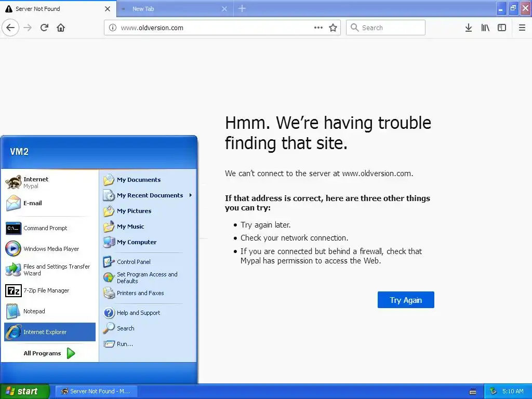Launch Internet Explorer
The image size is (532, 399).
point(50,332)
